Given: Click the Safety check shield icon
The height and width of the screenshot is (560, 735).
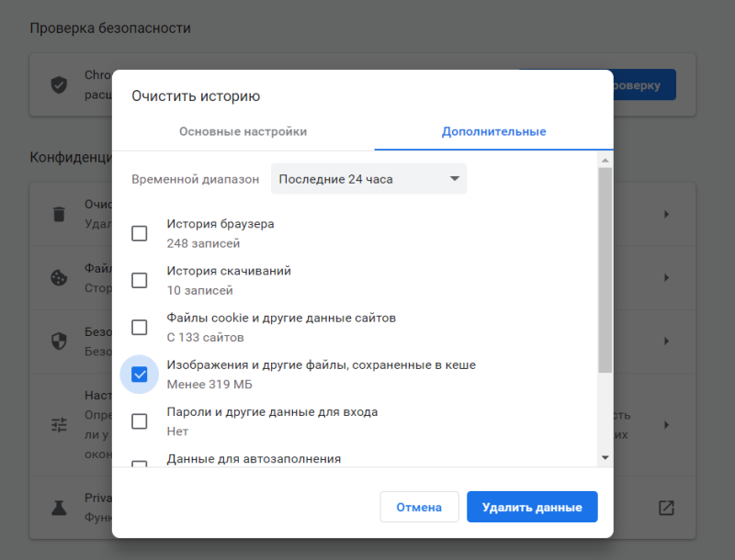Looking at the screenshot, I should 59,84.
